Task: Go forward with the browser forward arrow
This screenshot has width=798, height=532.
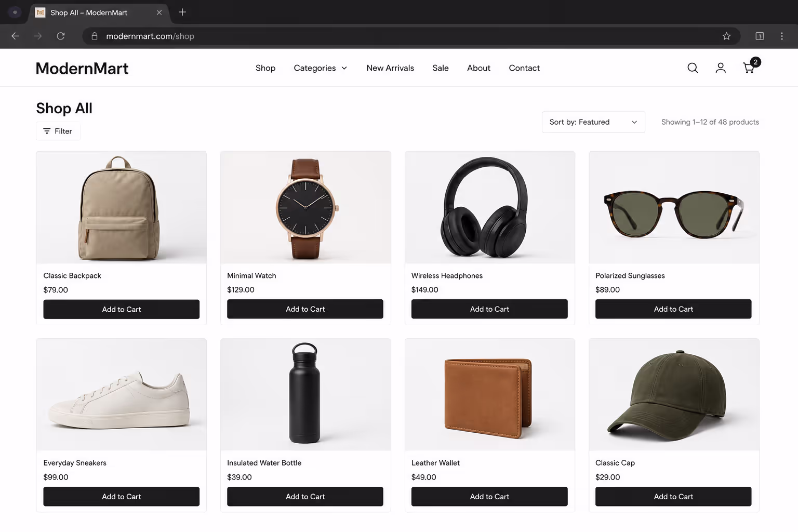Action: click(x=38, y=36)
